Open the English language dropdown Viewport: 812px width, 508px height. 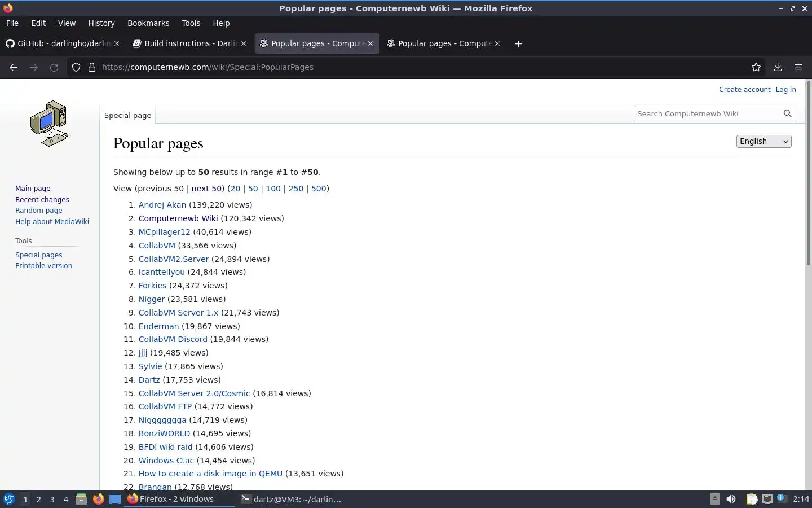click(764, 141)
